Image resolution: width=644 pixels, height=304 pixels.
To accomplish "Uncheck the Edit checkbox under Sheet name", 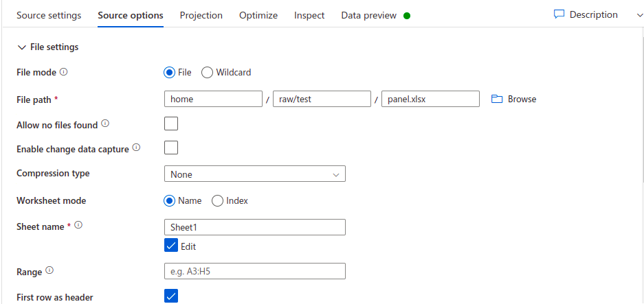I will pos(171,246).
